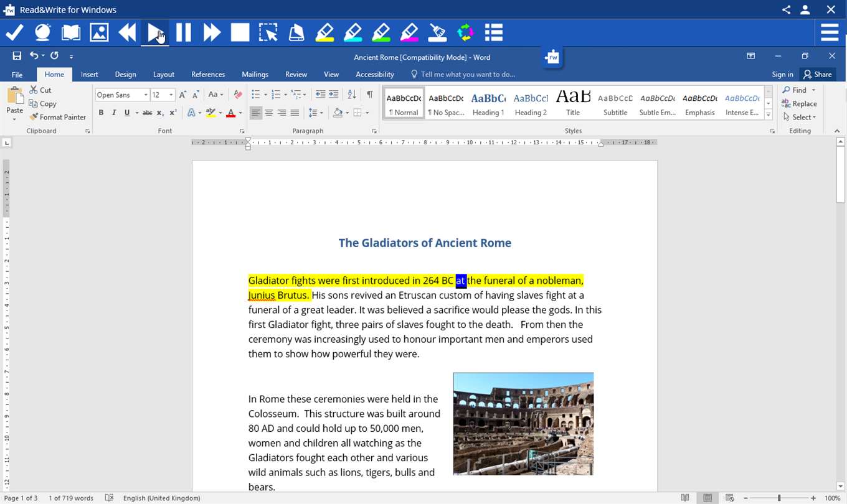This screenshot has width=847, height=504.
Task: Open the Read&Write account profile icon
Action: (805, 9)
